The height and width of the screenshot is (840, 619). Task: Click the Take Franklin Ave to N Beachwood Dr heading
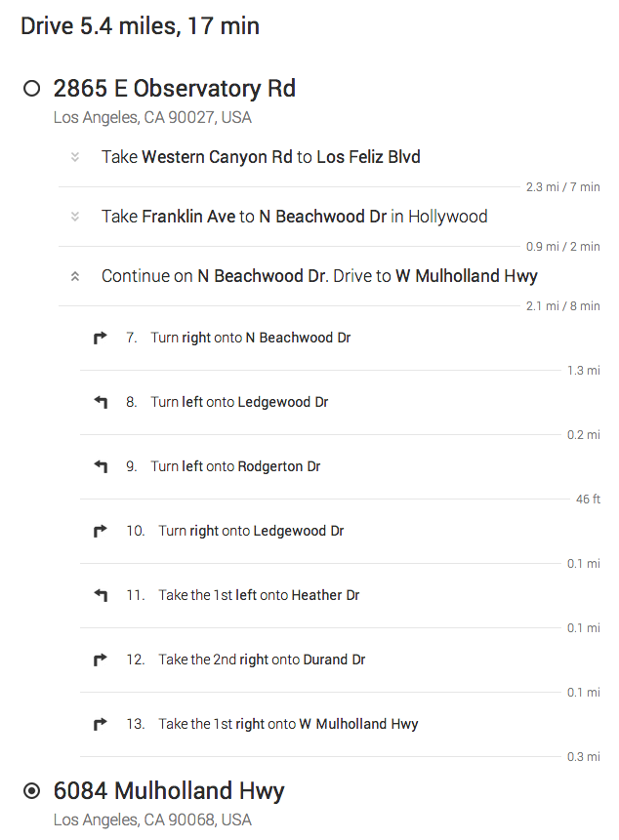tap(295, 217)
